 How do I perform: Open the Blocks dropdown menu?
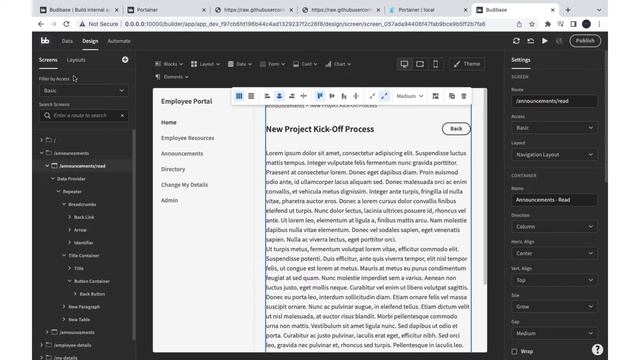pos(169,64)
